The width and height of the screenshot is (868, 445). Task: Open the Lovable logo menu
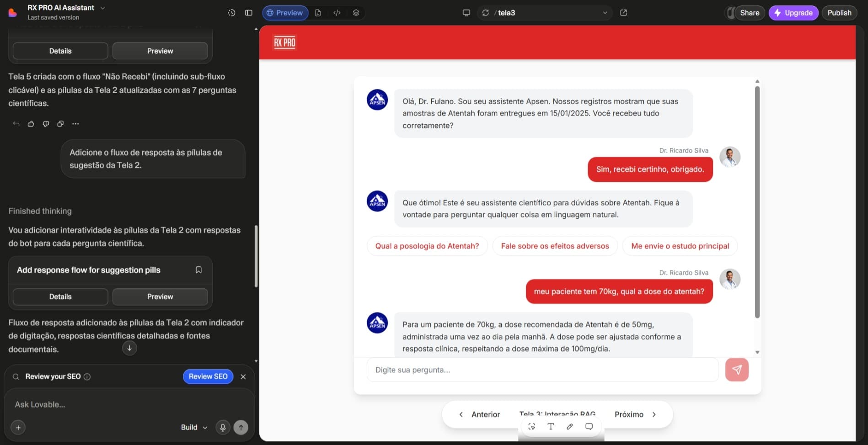pos(13,12)
